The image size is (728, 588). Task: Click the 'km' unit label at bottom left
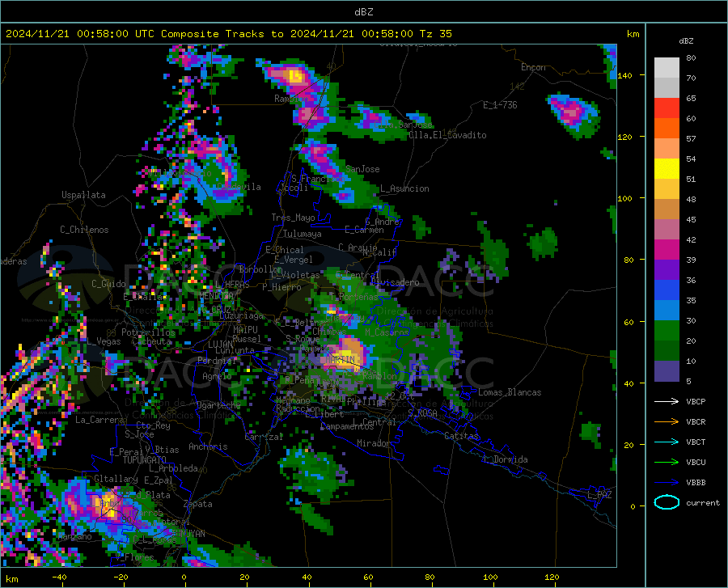[11, 579]
